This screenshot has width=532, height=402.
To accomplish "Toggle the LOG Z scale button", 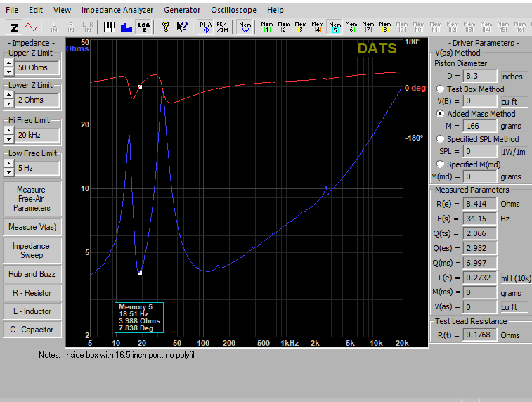I will tap(143, 27).
